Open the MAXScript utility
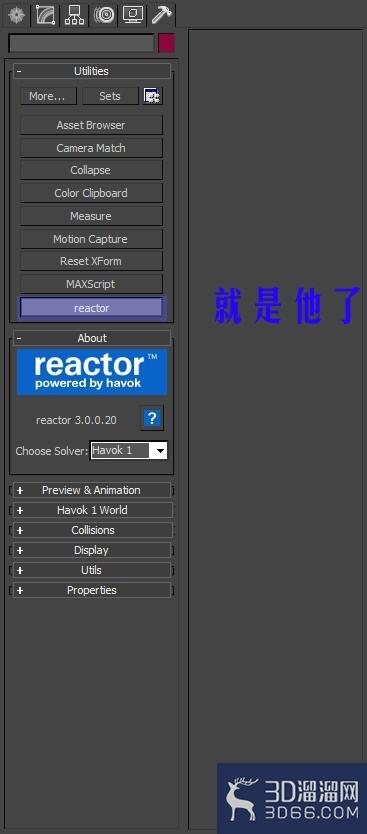 tap(91, 285)
